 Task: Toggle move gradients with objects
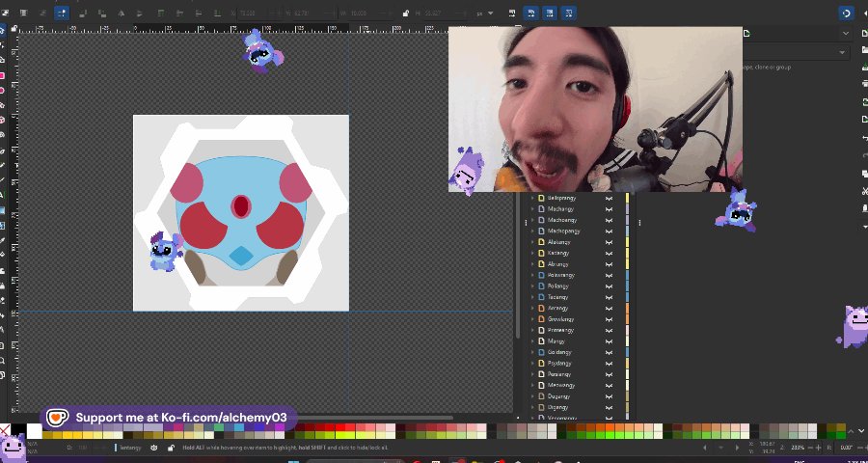click(550, 13)
